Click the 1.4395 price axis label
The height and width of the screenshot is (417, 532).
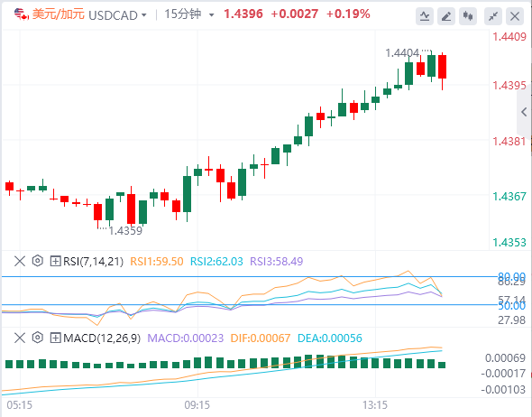click(x=509, y=86)
